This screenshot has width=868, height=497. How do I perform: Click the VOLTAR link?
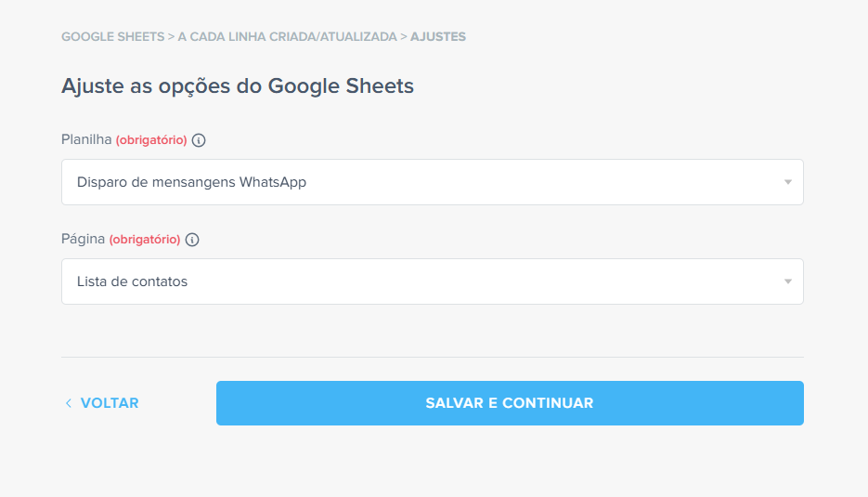(109, 403)
